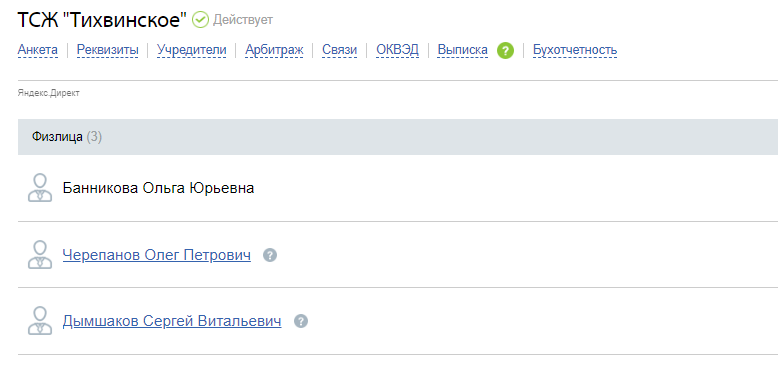
Task: Open the ОКВЭД tab
Action: coord(397,50)
